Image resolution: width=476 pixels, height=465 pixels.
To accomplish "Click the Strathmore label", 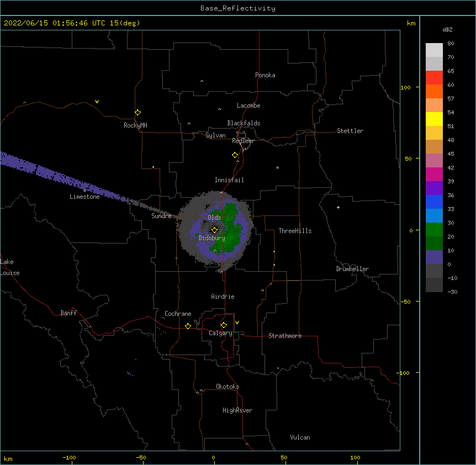I will 285,336.
